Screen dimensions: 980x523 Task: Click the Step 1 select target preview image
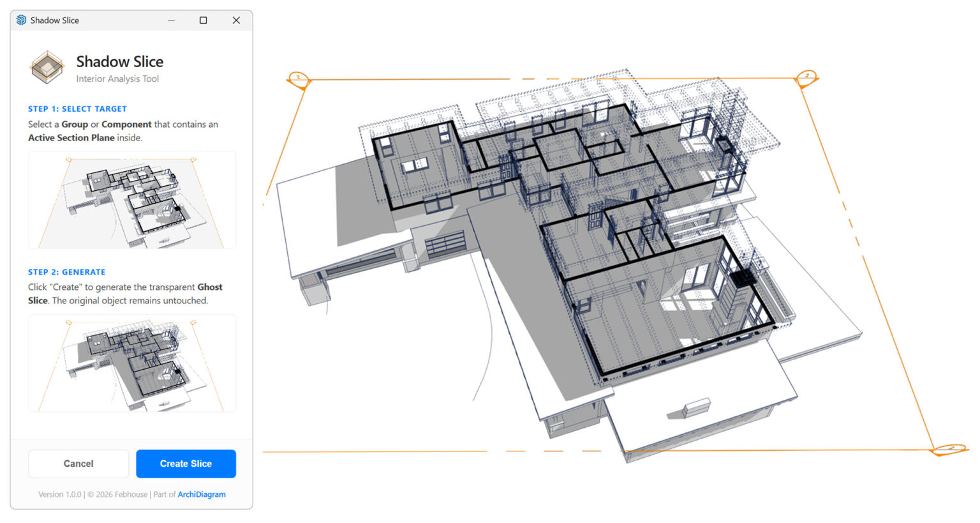point(132,200)
